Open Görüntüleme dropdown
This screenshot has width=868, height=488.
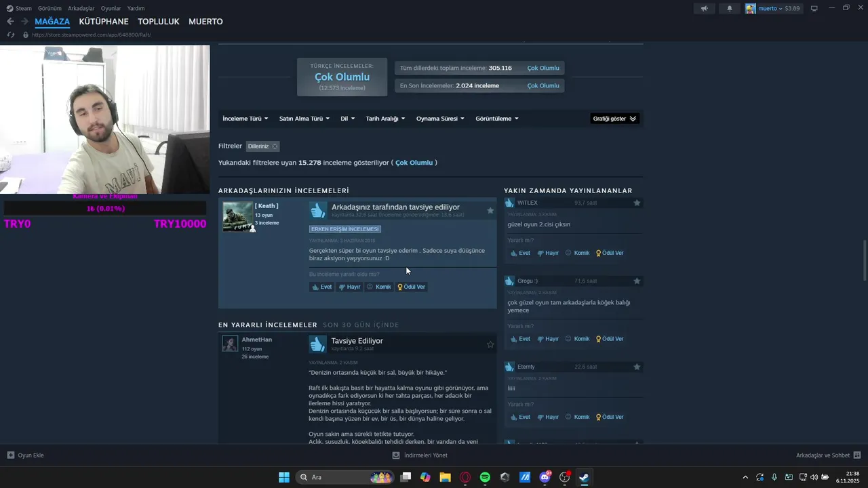(497, 119)
